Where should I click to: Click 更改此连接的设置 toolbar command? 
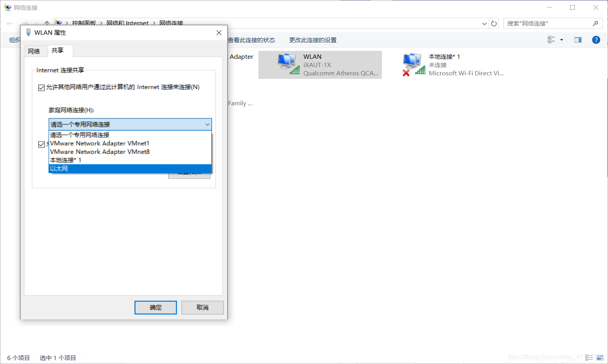tap(313, 40)
